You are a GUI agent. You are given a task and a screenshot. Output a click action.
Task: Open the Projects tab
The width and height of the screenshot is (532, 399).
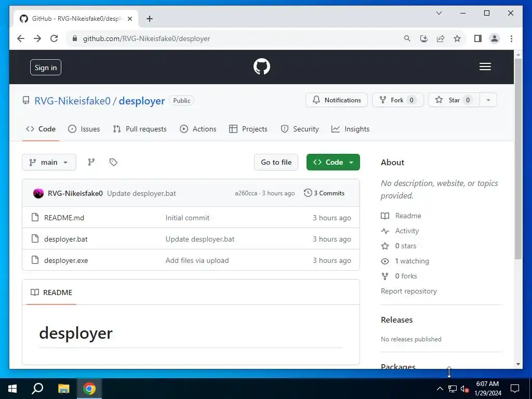[248, 129]
